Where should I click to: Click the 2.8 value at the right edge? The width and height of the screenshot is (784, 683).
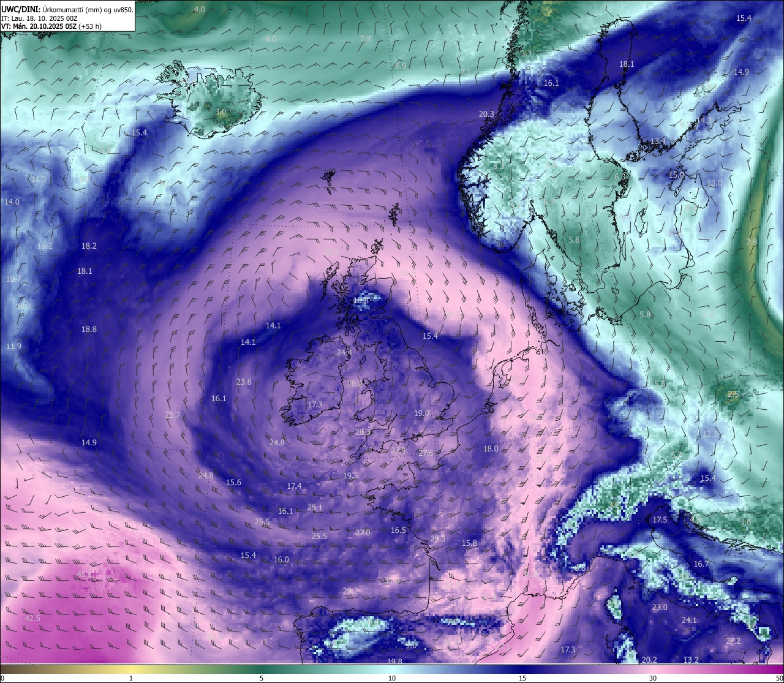pos(752,242)
